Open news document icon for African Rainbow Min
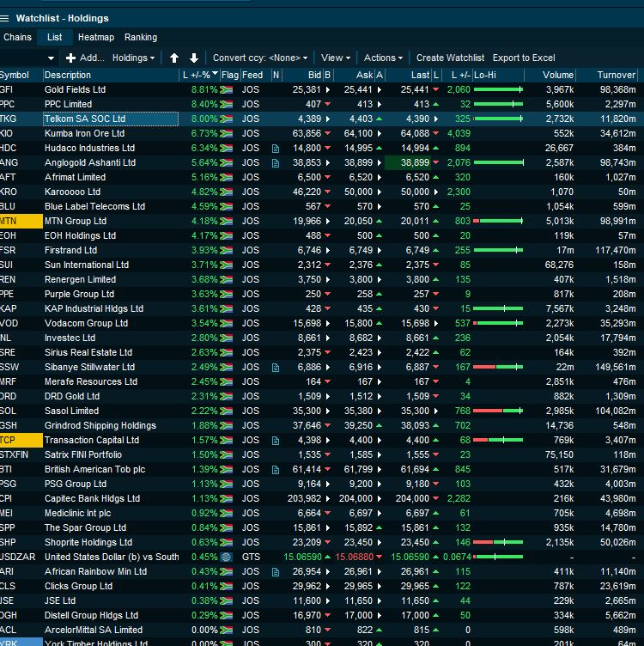The width and height of the screenshot is (644, 646). tap(276, 572)
